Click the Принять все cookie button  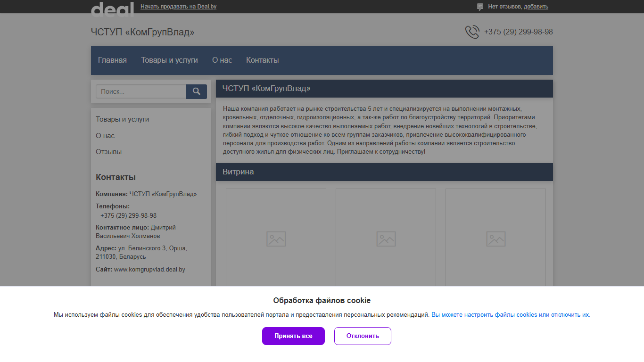click(293, 336)
